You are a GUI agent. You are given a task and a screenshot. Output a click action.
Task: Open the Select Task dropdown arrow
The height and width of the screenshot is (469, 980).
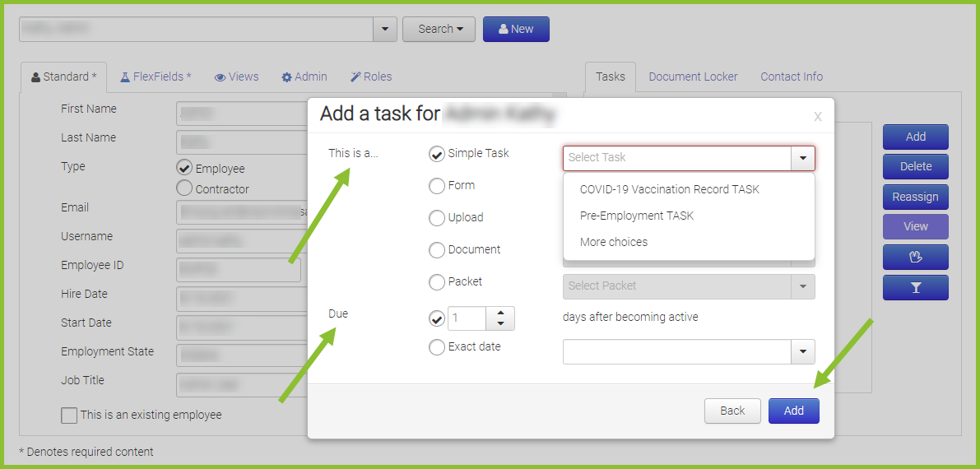(x=802, y=158)
